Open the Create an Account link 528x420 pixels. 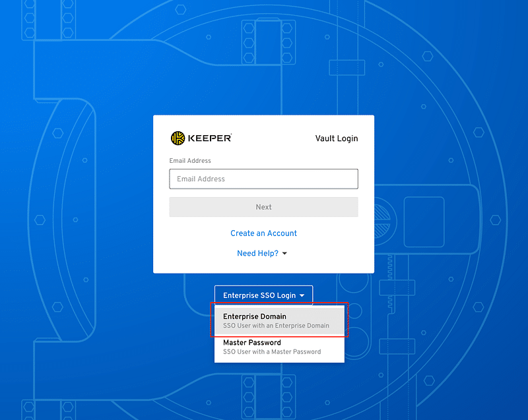[263, 233]
